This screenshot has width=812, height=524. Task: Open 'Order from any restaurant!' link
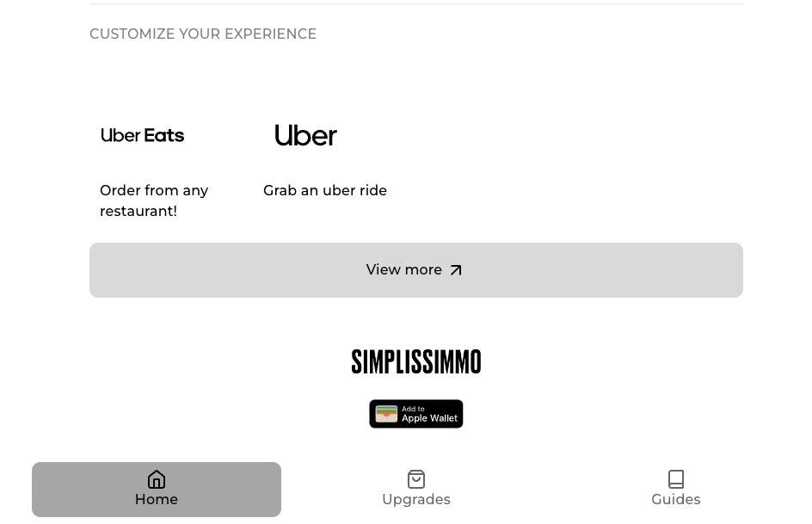(154, 200)
